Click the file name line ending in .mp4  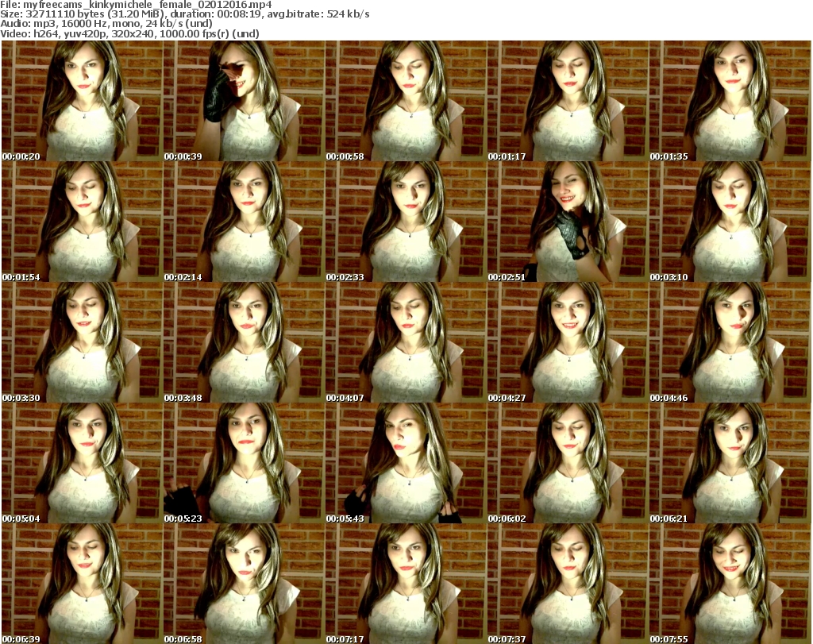pyautogui.click(x=137, y=5)
